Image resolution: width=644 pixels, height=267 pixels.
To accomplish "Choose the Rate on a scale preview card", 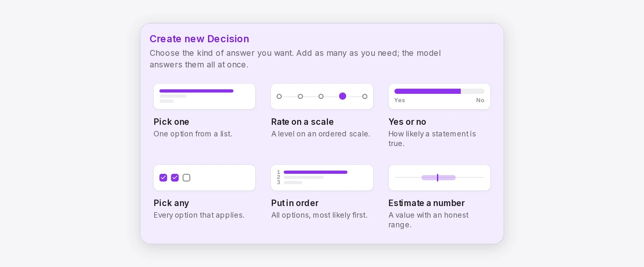I will 322,96.
